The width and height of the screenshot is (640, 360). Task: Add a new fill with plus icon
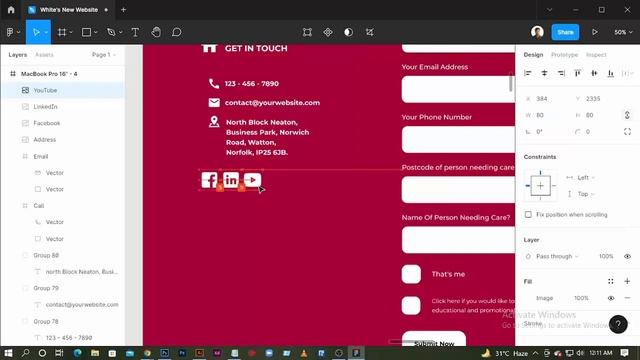tap(627, 281)
